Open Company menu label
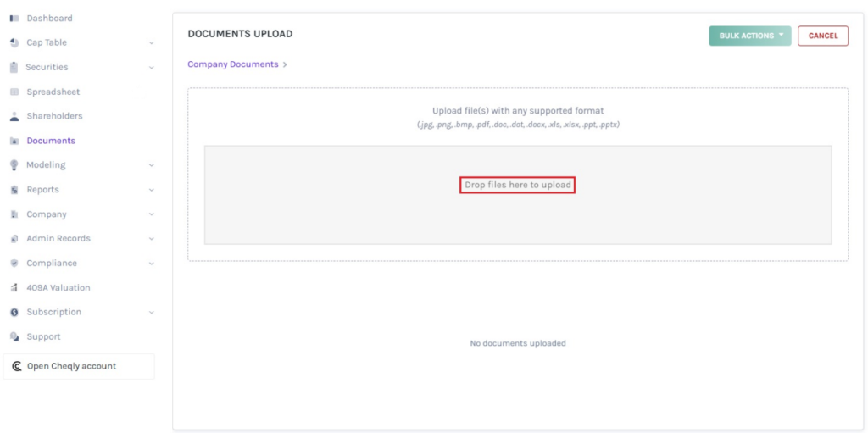 47,214
